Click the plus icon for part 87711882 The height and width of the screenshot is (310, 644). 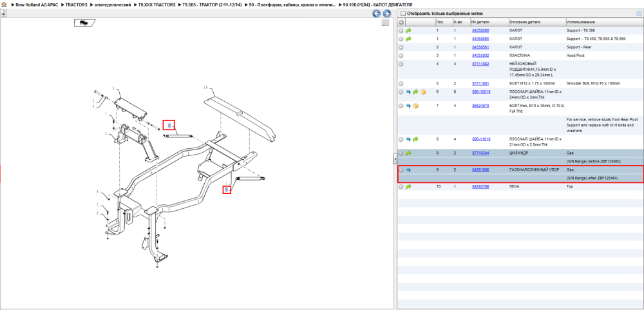click(x=401, y=64)
